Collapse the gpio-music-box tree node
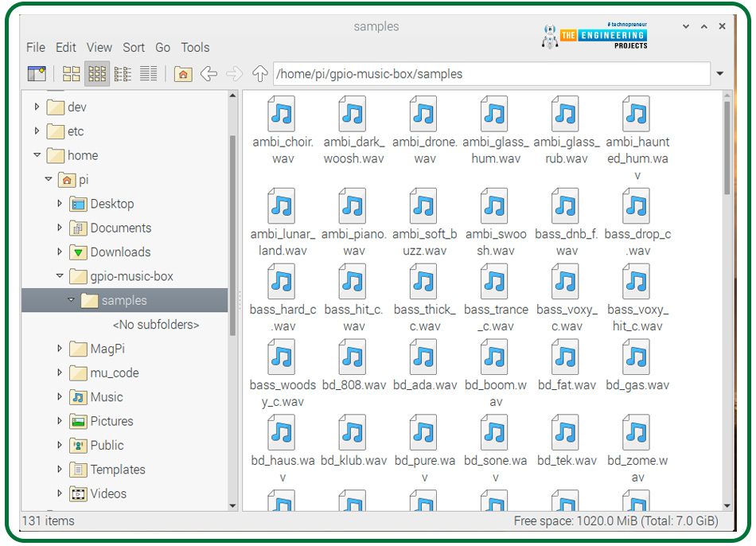This screenshot has width=756, height=546. click(x=60, y=276)
